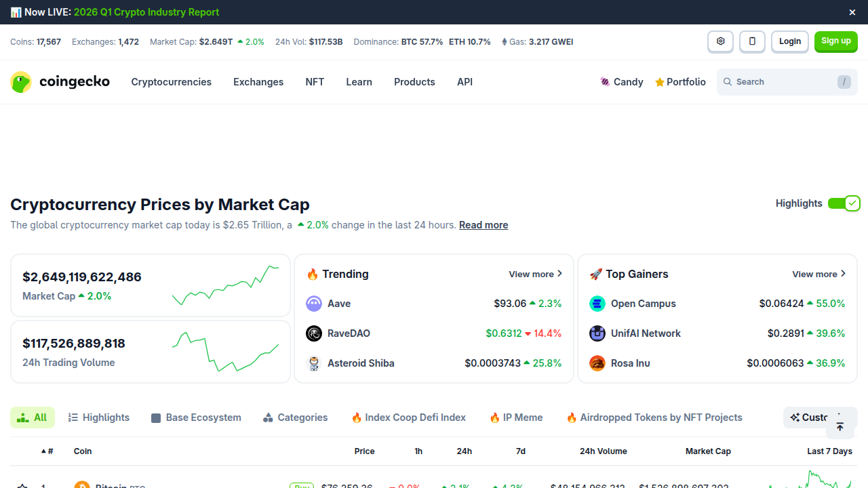Open Candy rewards page

[621, 81]
